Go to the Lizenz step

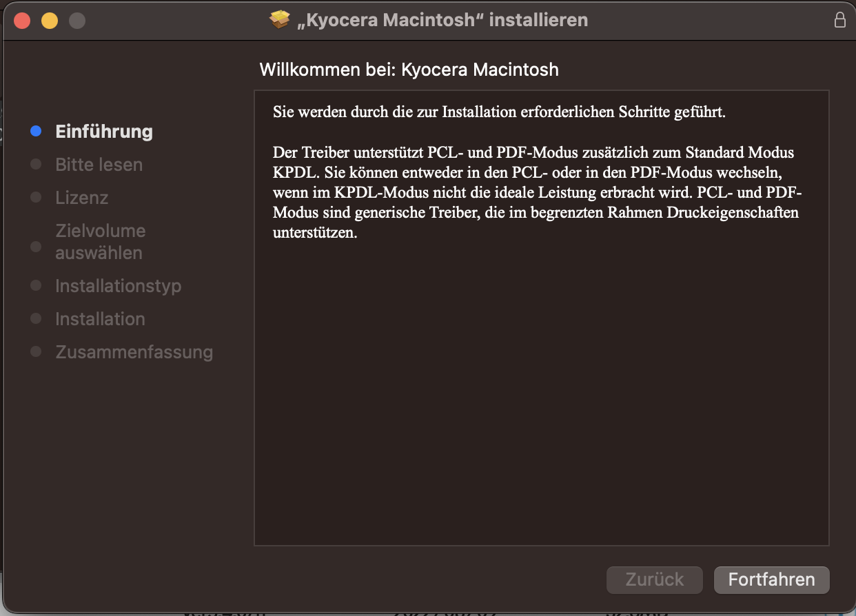point(82,198)
